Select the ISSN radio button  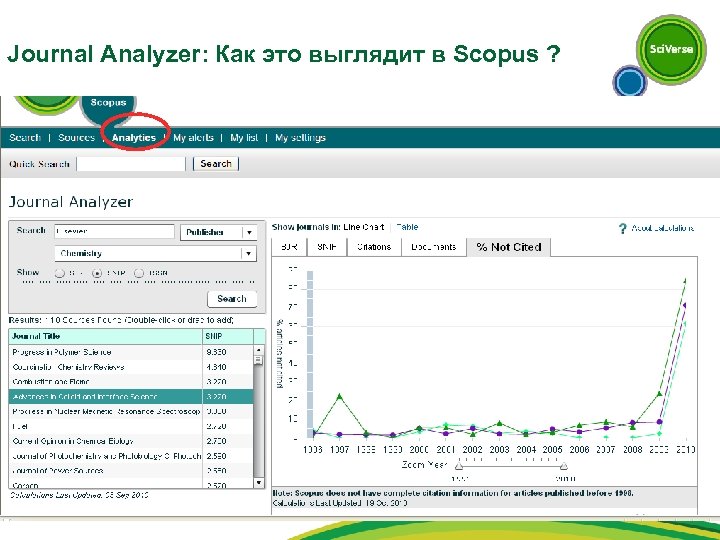tap(139, 273)
